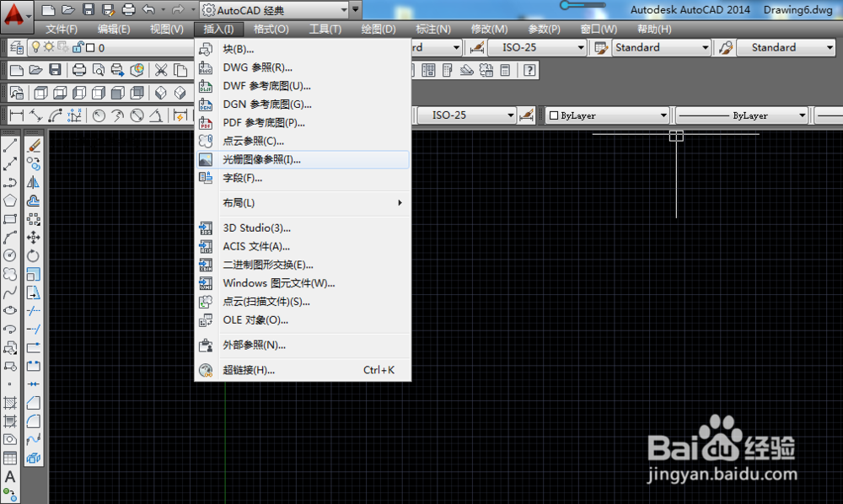Open the 编辑(E) menu
The width and height of the screenshot is (843, 504).
point(114,29)
